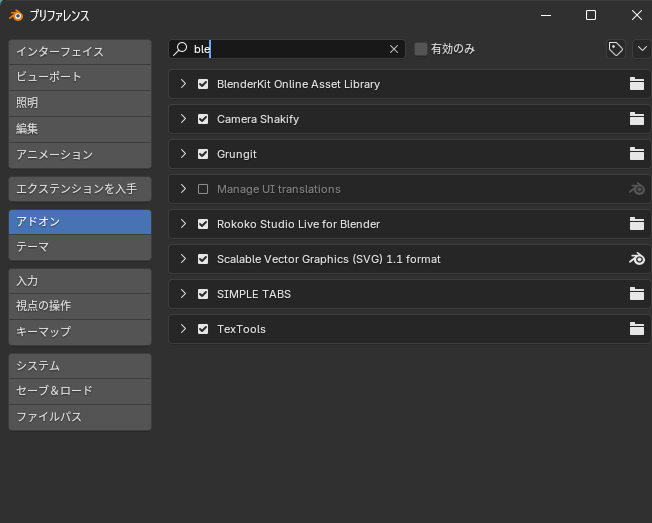This screenshot has height=523, width=652.
Task: Click the folder icon for Rokoko Studio Live
Action: (636, 224)
